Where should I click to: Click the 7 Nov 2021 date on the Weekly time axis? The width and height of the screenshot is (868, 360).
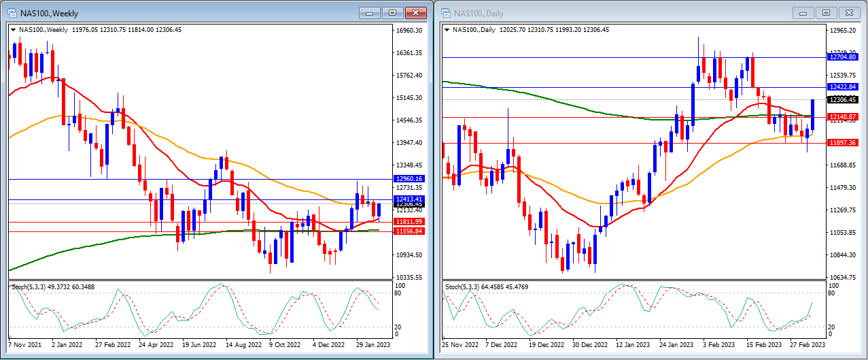click(25, 345)
